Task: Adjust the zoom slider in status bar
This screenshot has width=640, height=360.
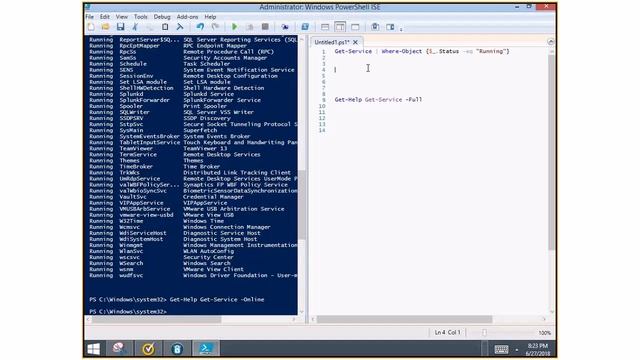Action: coord(484,333)
